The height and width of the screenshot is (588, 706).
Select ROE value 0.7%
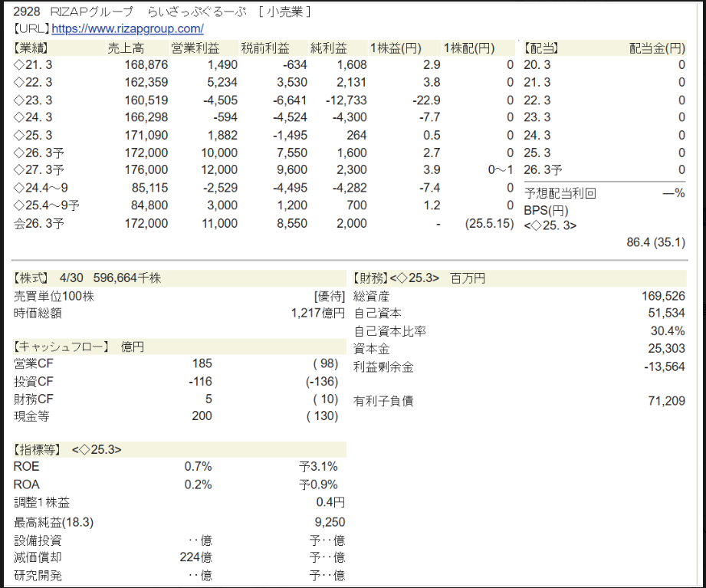[198, 466]
